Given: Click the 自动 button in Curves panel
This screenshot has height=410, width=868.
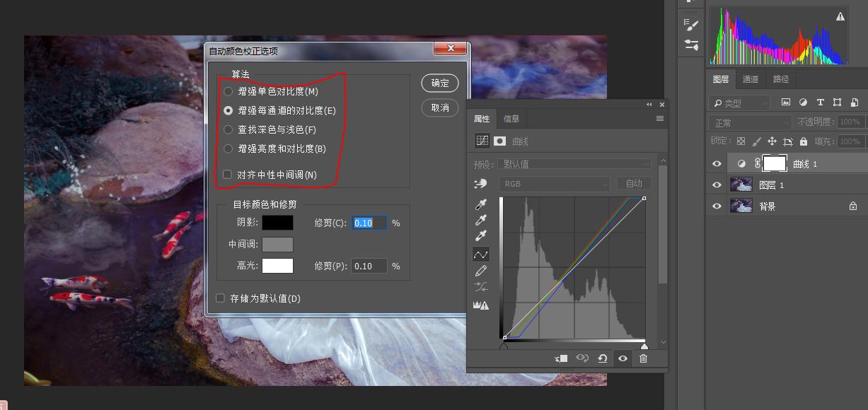Looking at the screenshot, I should pyautogui.click(x=633, y=182).
